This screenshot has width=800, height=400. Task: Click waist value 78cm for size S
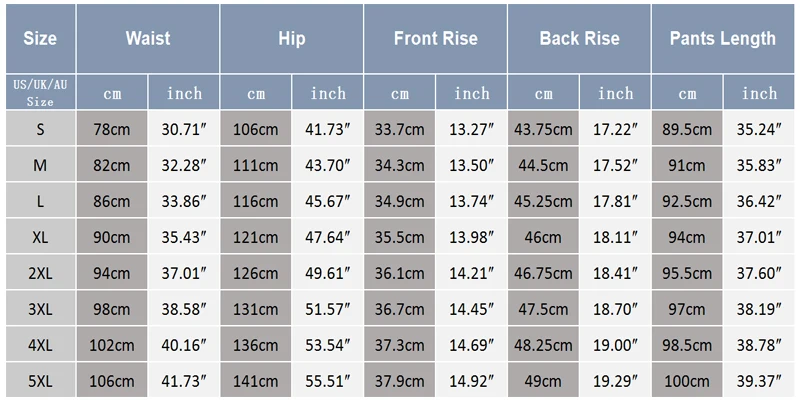point(112,129)
